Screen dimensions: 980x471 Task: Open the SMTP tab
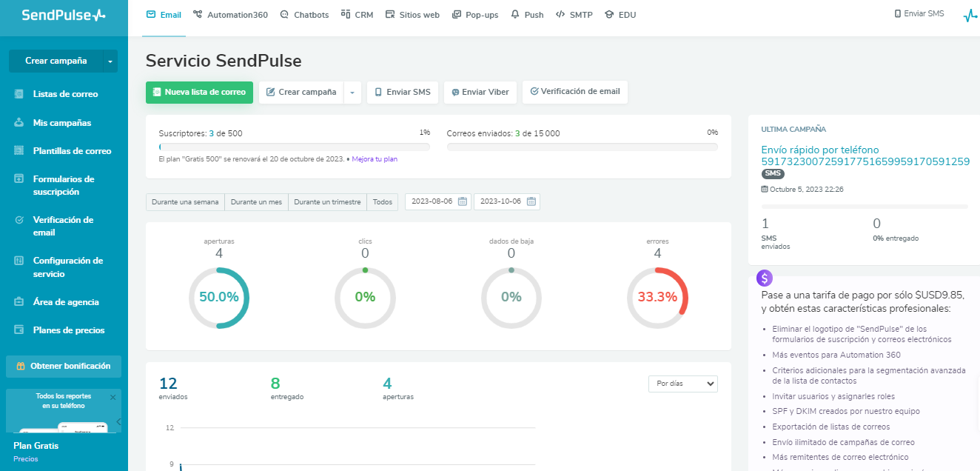[x=574, y=14]
